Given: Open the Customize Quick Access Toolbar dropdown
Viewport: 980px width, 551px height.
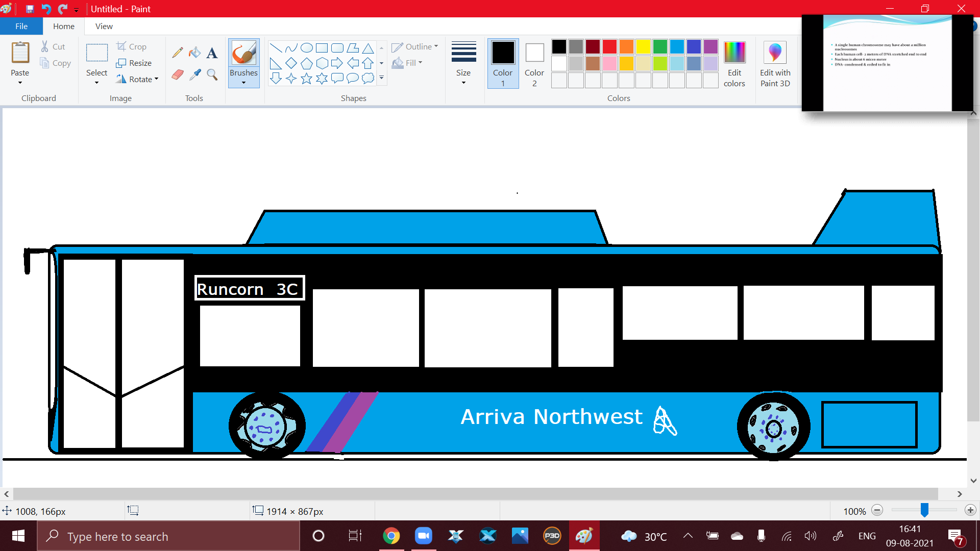Looking at the screenshot, I should (x=76, y=9).
